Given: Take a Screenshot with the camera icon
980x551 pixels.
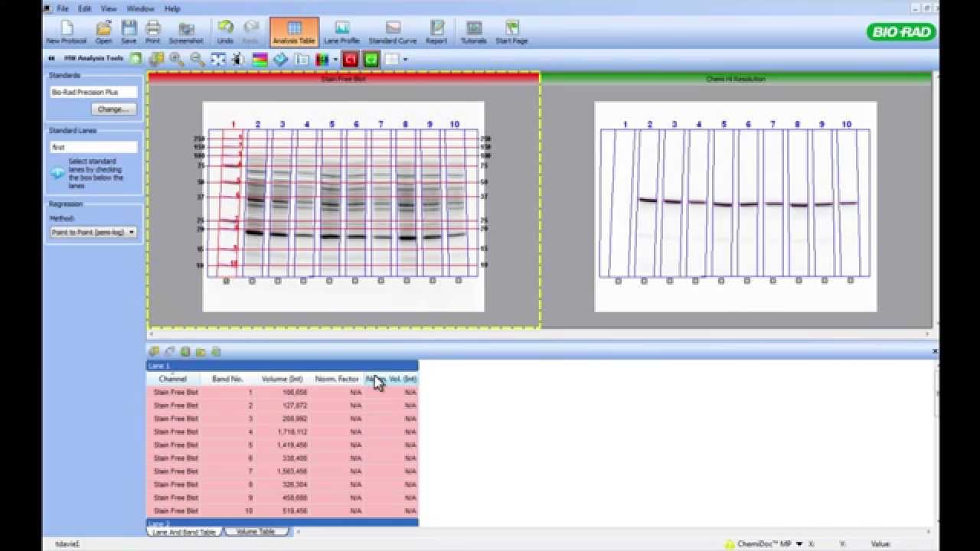Looking at the screenshot, I should (186, 32).
